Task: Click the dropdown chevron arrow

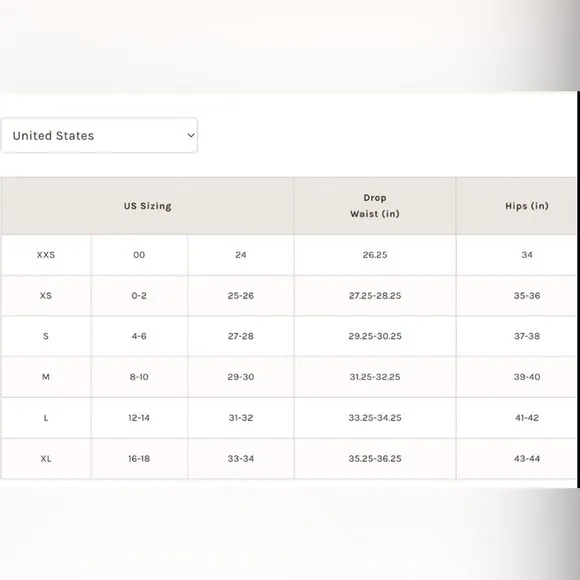Action: pyautogui.click(x=191, y=135)
